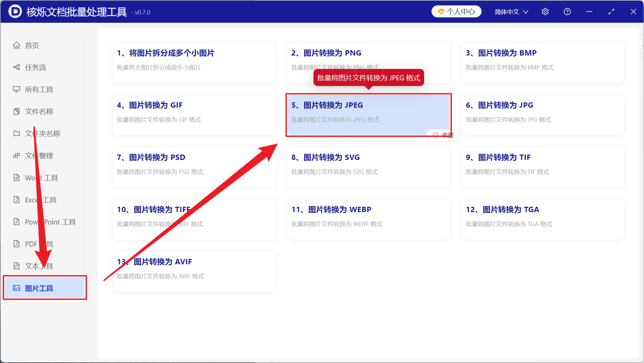The width and height of the screenshot is (644, 363).
Task: Open the 图片转换为 PNG tool card
Action: 368,63
